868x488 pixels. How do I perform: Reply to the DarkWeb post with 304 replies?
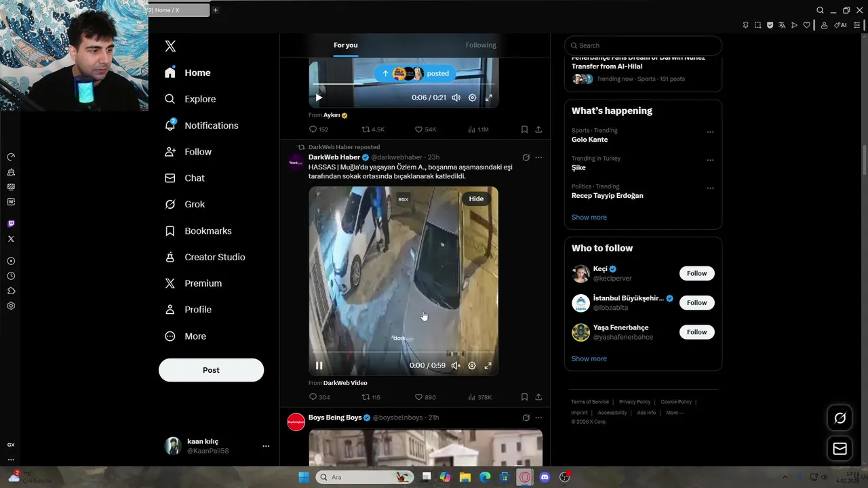(x=319, y=397)
